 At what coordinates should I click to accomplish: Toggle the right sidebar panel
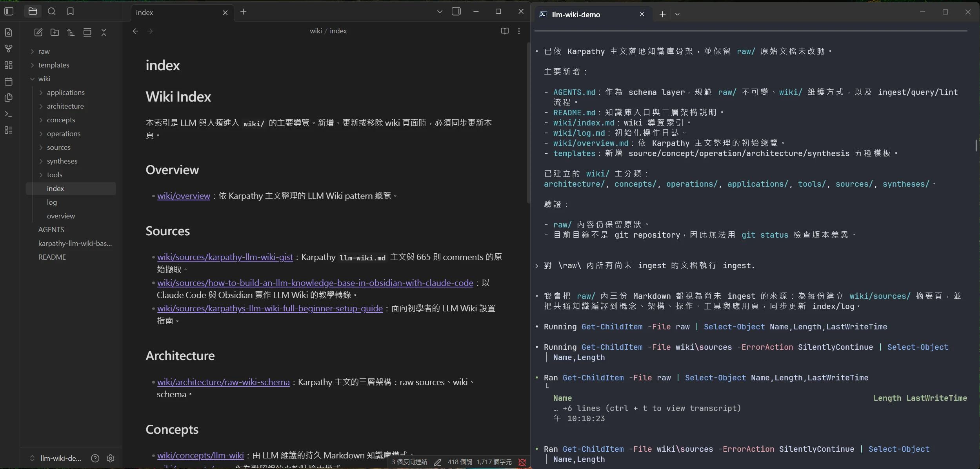[456, 11]
